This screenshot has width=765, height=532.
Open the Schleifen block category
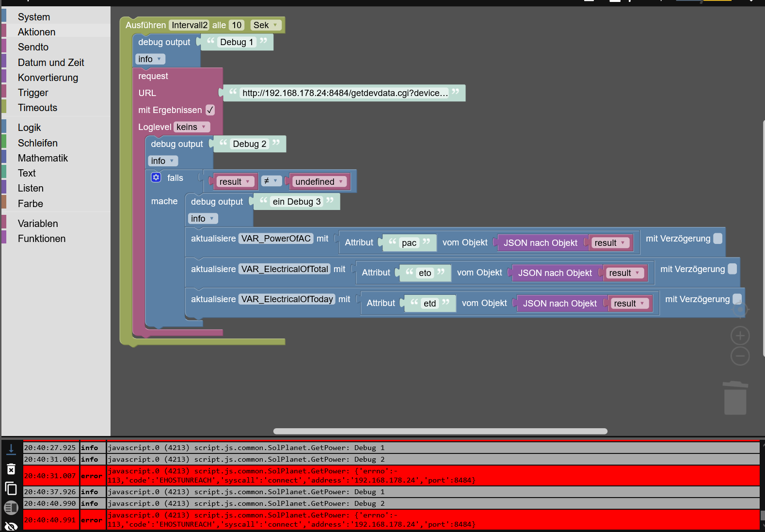(x=56, y=143)
